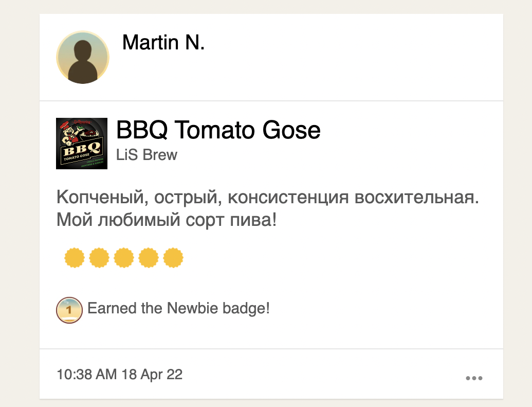The width and height of the screenshot is (532, 407).
Task: Click the Russian review comment text
Action: coord(267,208)
